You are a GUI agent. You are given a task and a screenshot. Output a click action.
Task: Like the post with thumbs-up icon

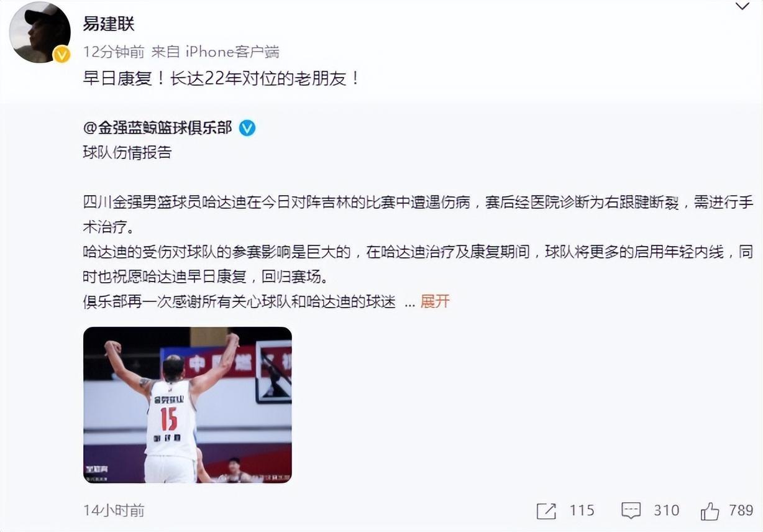click(710, 511)
